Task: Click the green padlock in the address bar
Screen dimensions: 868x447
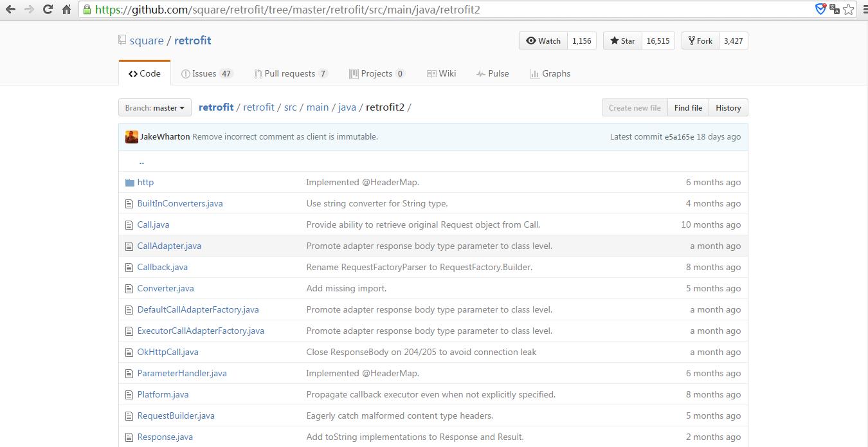Action: click(88, 10)
